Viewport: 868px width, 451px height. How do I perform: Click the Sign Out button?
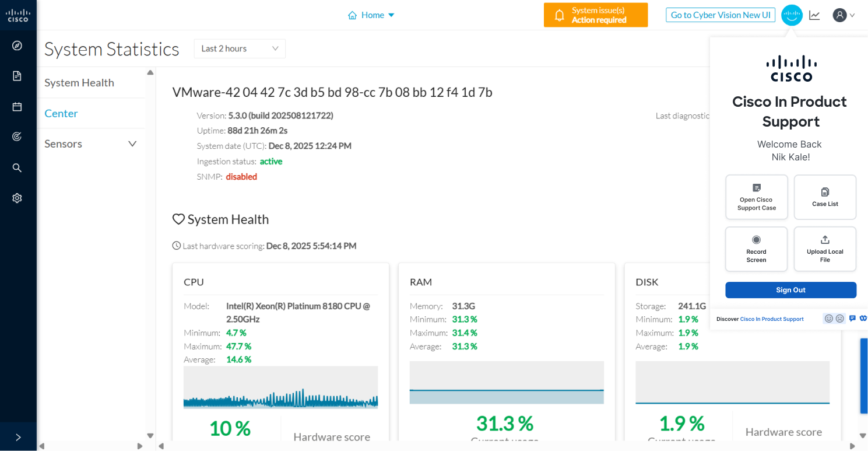tap(790, 290)
